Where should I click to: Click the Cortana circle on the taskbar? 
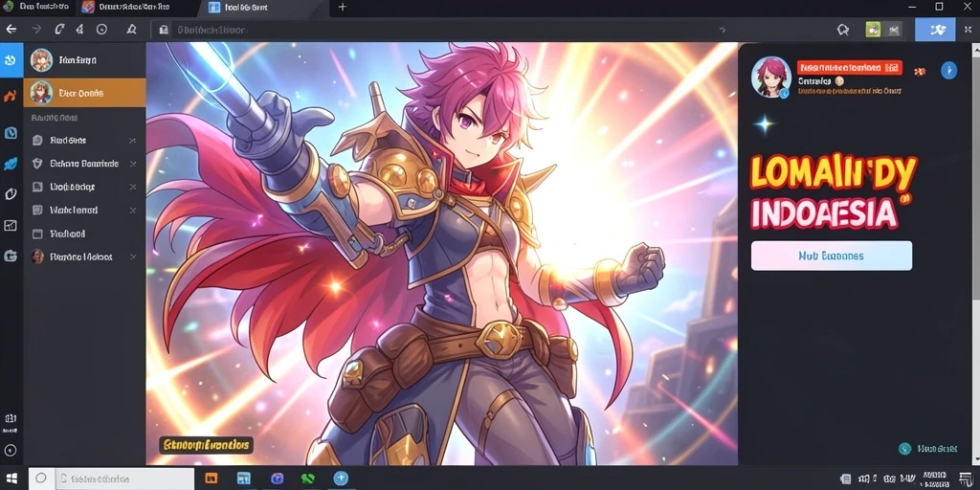click(40, 479)
